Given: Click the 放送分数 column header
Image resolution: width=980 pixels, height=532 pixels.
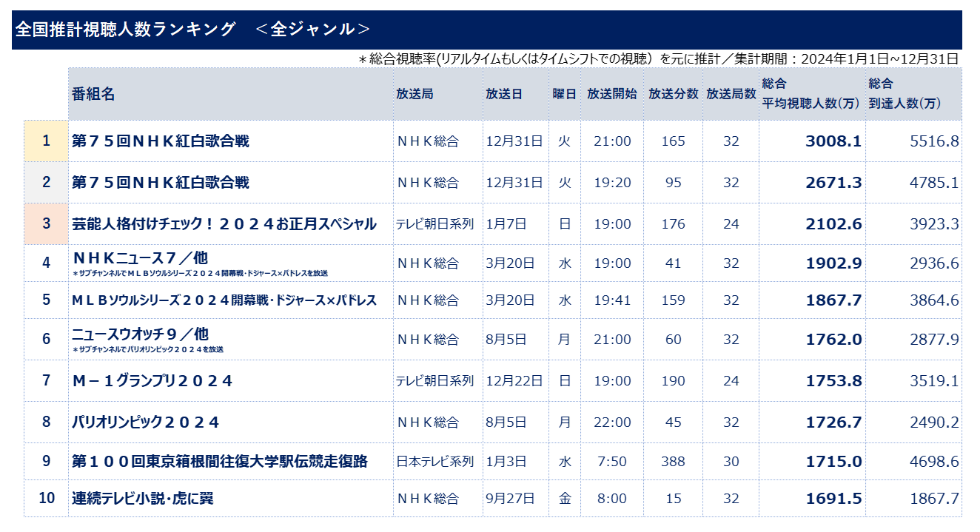Looking at the screenshot, I should tap(674, 94).
